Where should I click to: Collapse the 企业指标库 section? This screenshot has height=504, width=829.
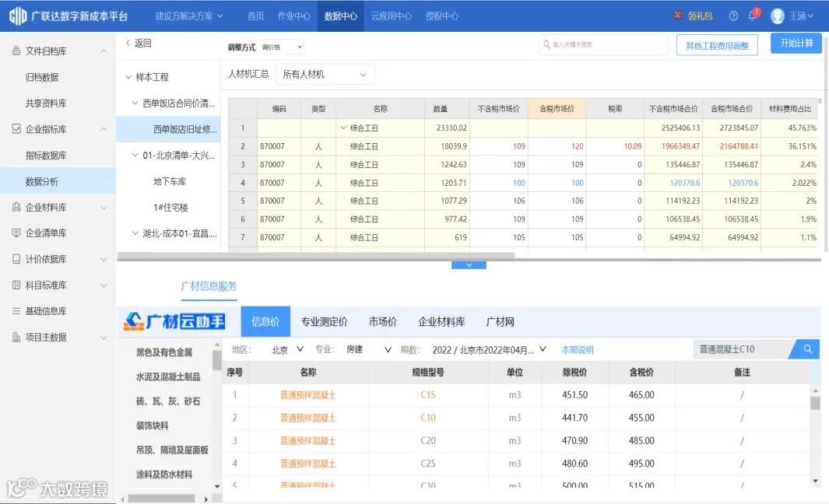tap(104, 129)
